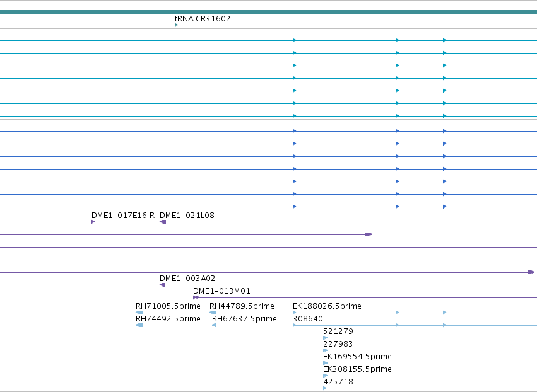This screenshot has width=537, height=392.
Task: Click the DME1-021L08 label
Action: click(187, 215)
